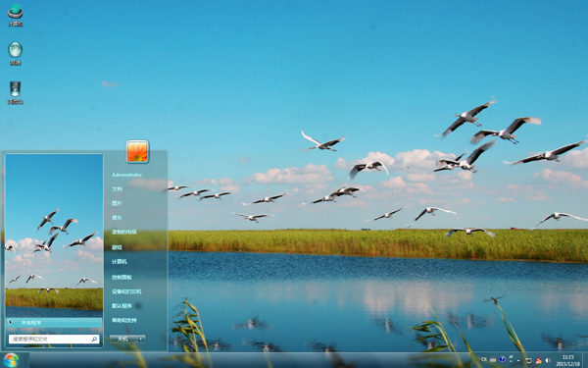The height and width of the screenshot is (368, 588).
Task: Open 音乐 from the Start menu
Action: 117,218
